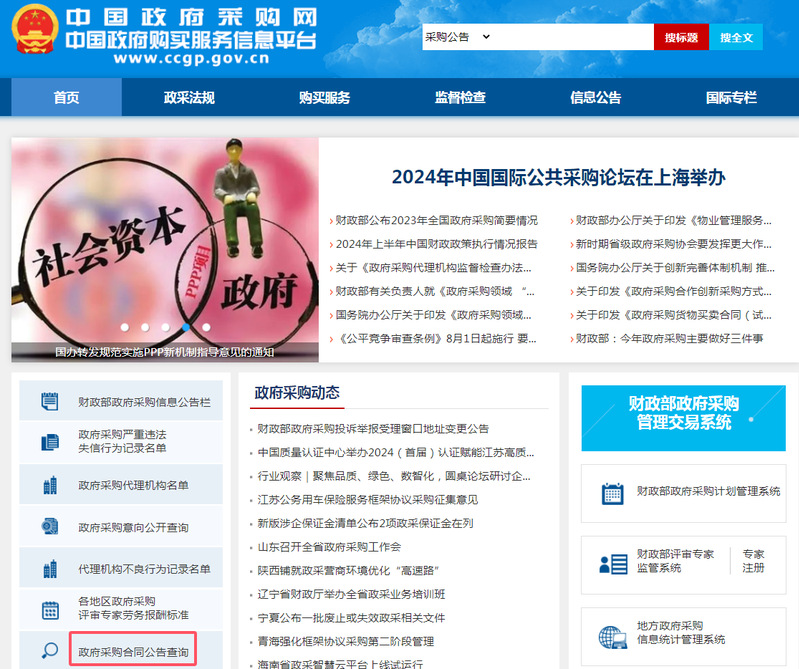Open 宁夏公布一批废止或失效政采相关文件
799x669 pixels.
pyautogui.click(x=351, y=618)
